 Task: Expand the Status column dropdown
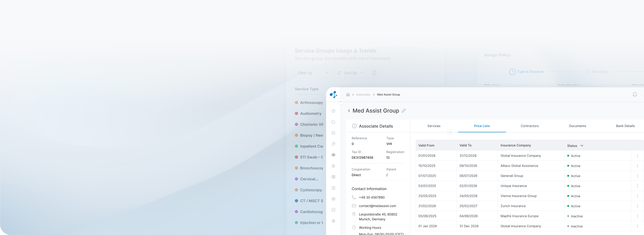(x=582, y=146)
